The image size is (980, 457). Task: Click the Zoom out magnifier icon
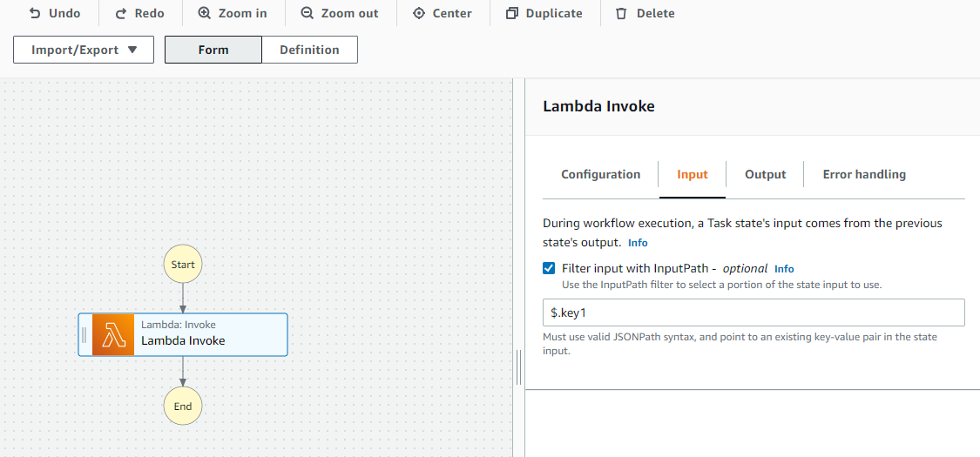307,13
